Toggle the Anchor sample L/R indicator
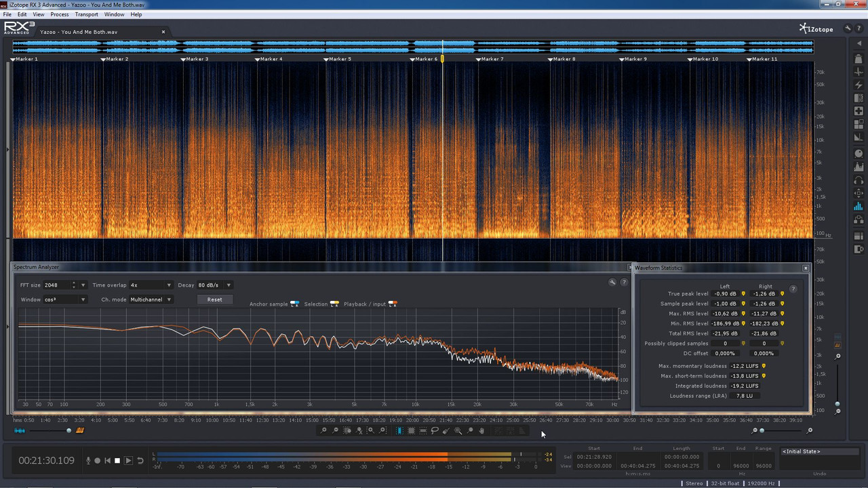Viewport: 868px width, 488px height. [x=294, y=304]
